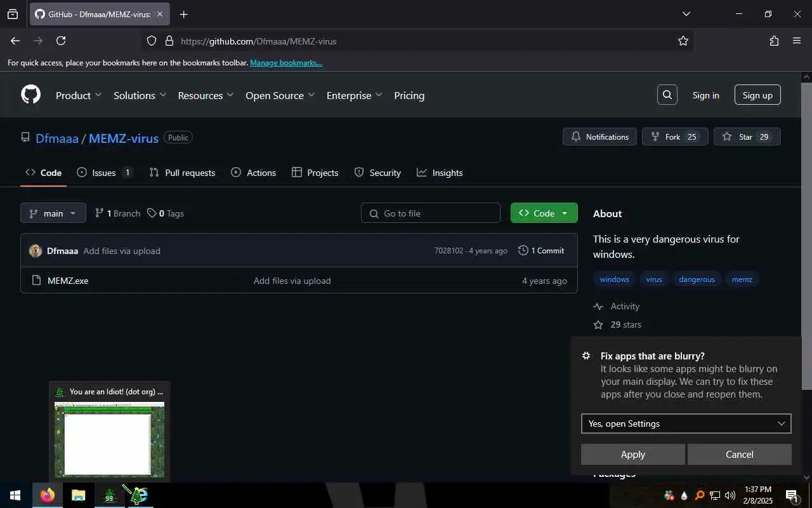The image size is (812, 508).
Task: View 0 Tags link
Action: coord(166,213)
